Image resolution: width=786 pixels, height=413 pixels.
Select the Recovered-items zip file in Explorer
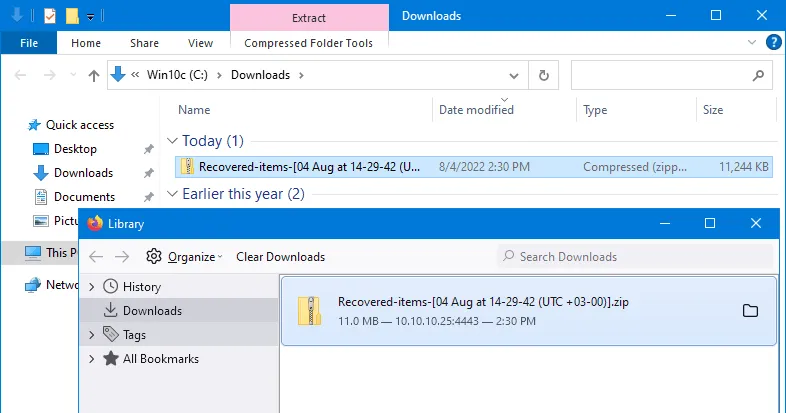pyautogui.click(x=309, y=167)
